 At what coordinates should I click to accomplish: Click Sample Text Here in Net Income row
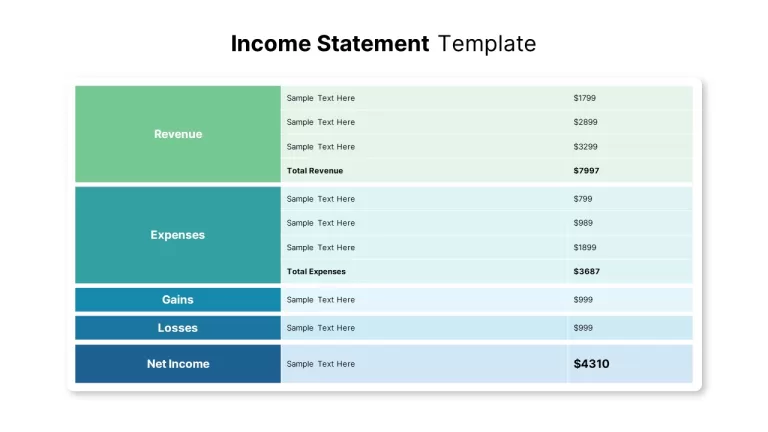click(321, 364)
